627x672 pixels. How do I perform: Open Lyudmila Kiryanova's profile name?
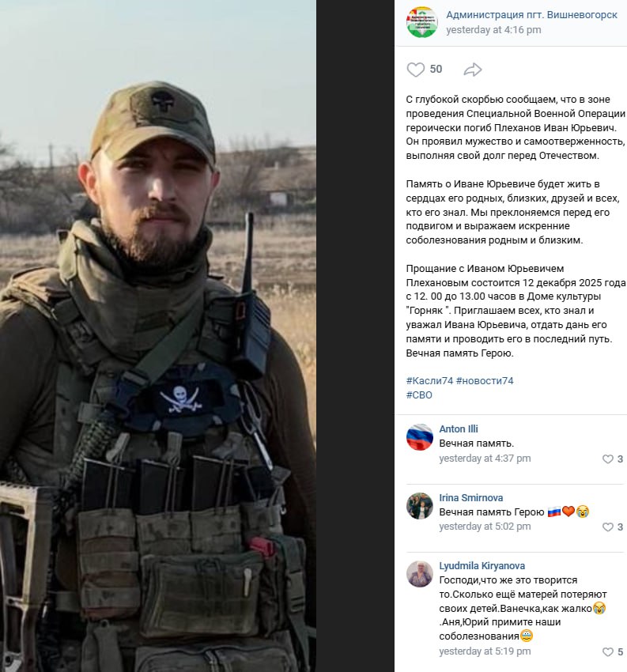[x=482, y=566]
